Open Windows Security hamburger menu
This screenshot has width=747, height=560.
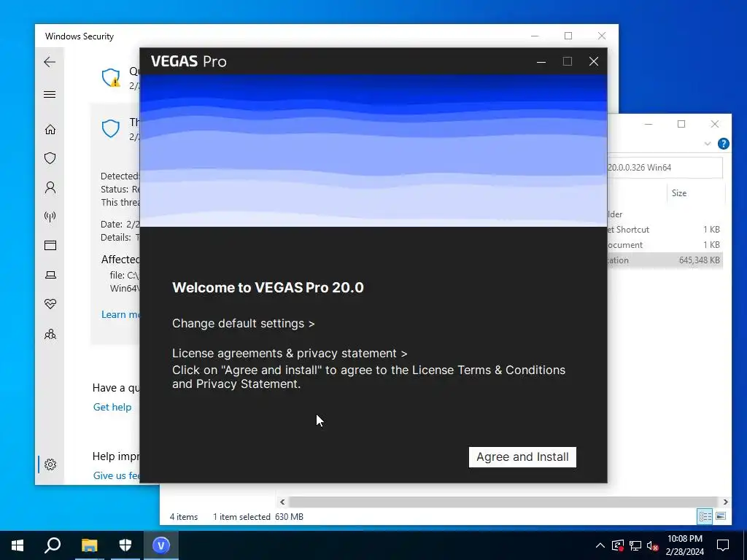coord(50,94)
